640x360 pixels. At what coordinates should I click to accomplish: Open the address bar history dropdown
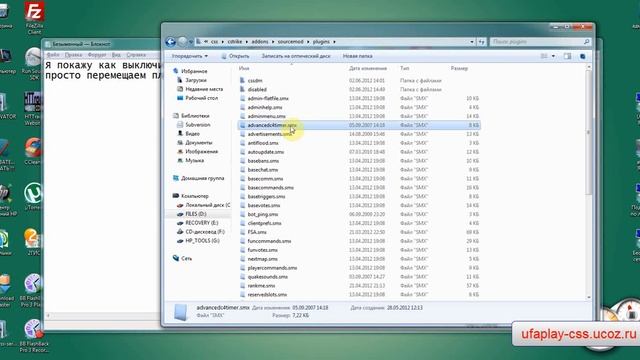point(472,42)
